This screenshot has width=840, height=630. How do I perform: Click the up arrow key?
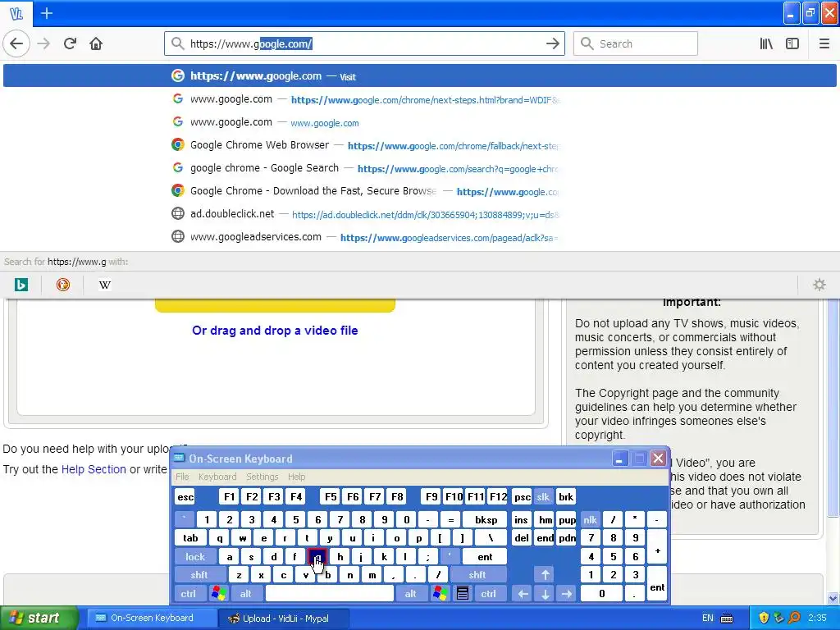tap(545, 575)
